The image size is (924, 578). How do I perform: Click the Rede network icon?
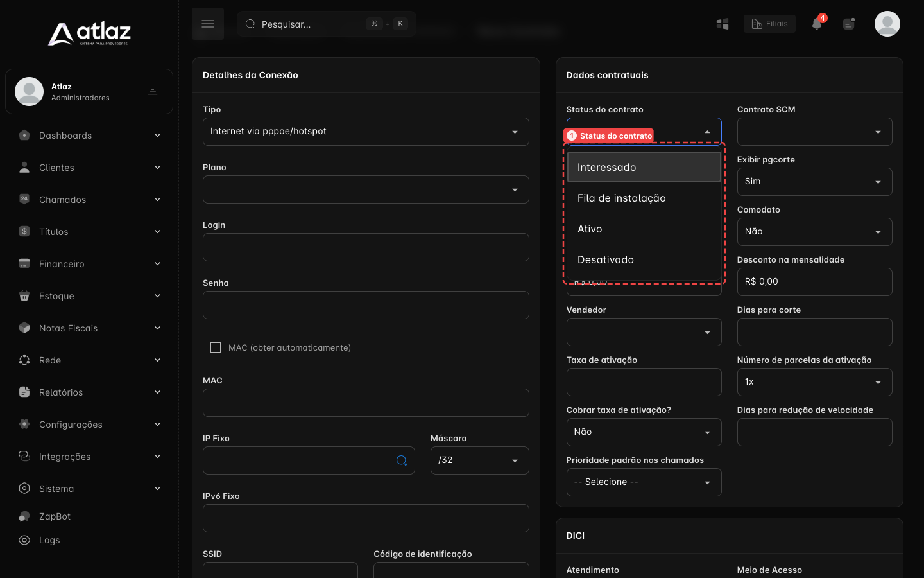pos(24,360)
